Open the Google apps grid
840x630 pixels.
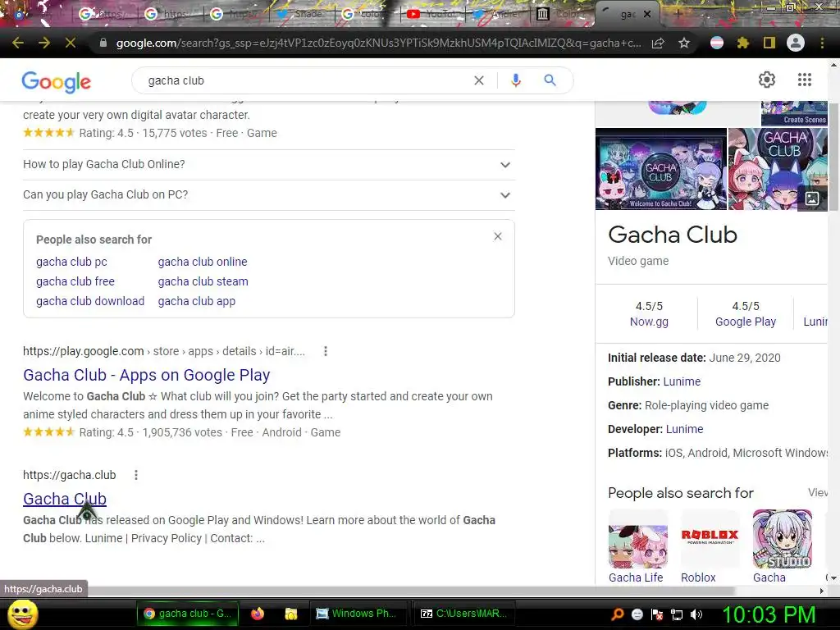805,80
